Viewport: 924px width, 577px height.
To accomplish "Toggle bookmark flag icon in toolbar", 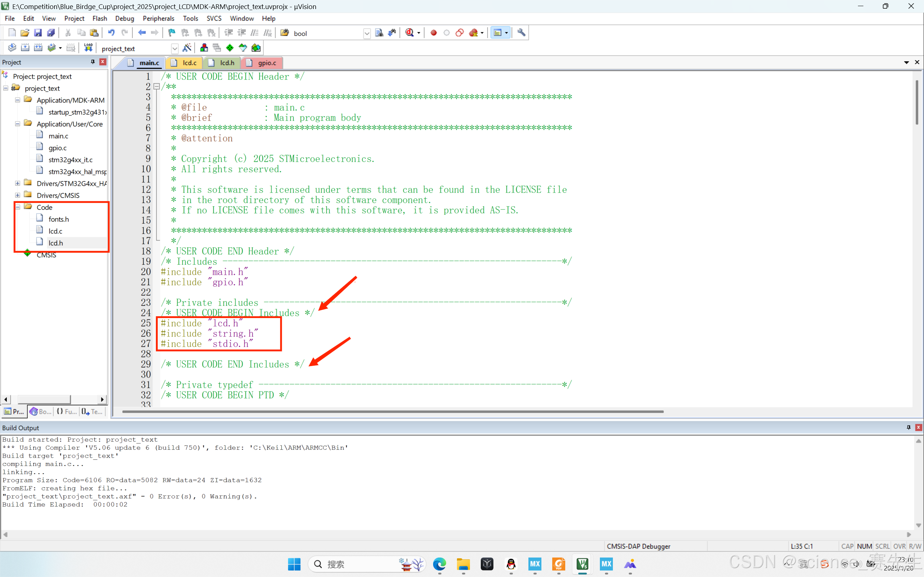I will click(x=172, y=33).
